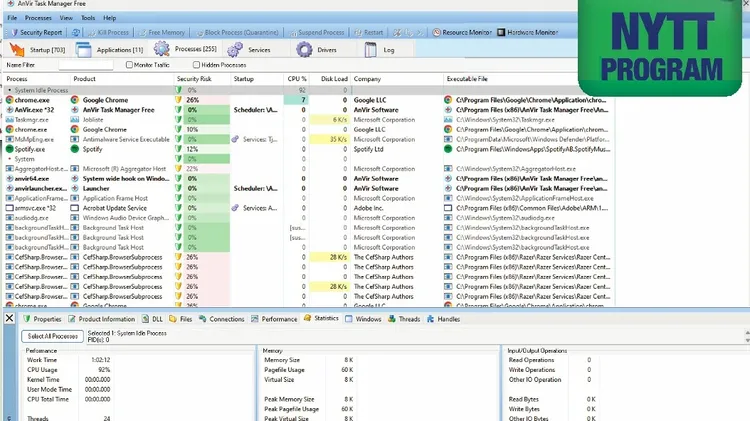Viewport: 750px width, 421px height.
Task: Select the audiodg.exe process row
Action: (x=309, y=218)
